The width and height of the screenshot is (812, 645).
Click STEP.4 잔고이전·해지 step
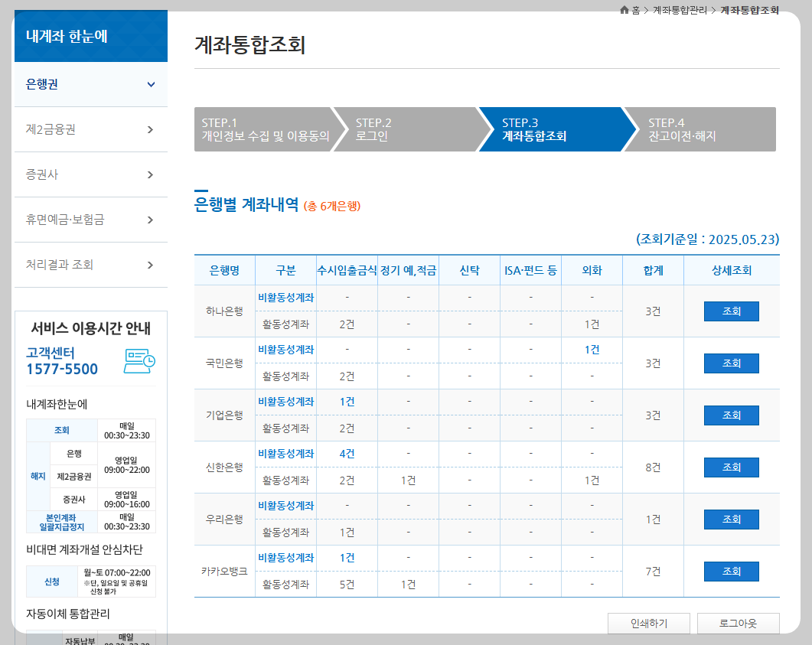pyautogui.click(x=702, y=129)
